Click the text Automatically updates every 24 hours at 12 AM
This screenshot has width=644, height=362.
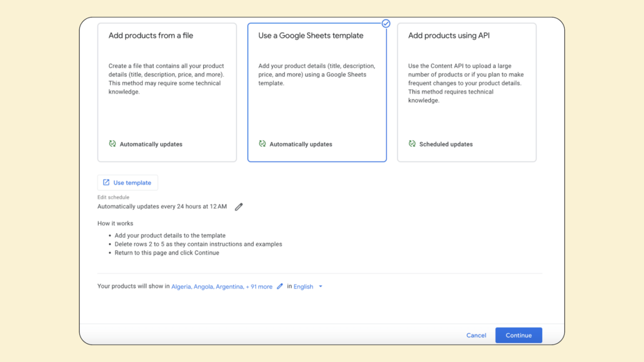tap(162, 206)
